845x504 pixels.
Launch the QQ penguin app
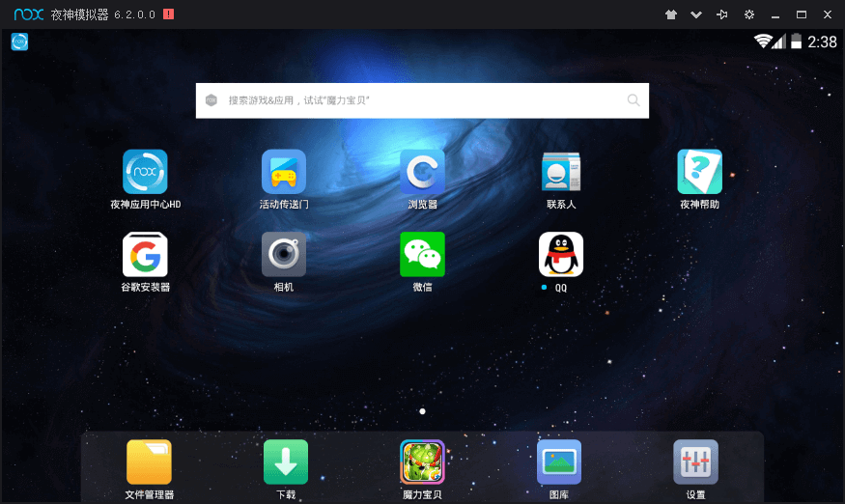click(561, 255)
